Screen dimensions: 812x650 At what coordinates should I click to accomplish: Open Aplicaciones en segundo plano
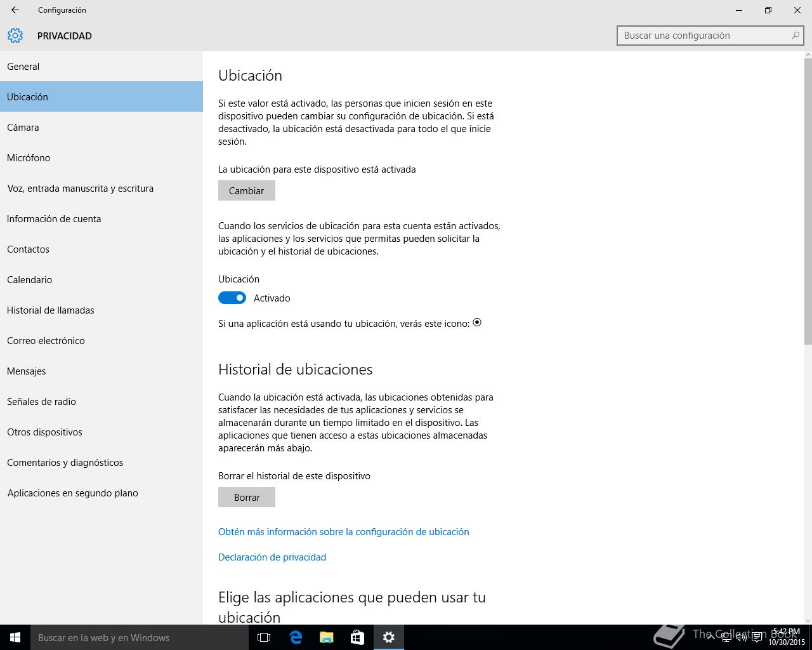(101, 493)
